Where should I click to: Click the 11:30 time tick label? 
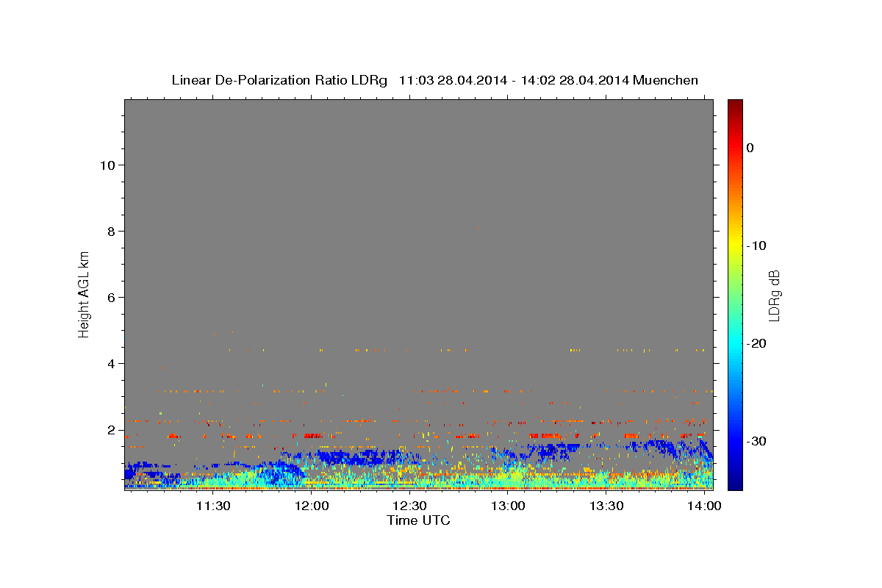(x=213, y=506)
